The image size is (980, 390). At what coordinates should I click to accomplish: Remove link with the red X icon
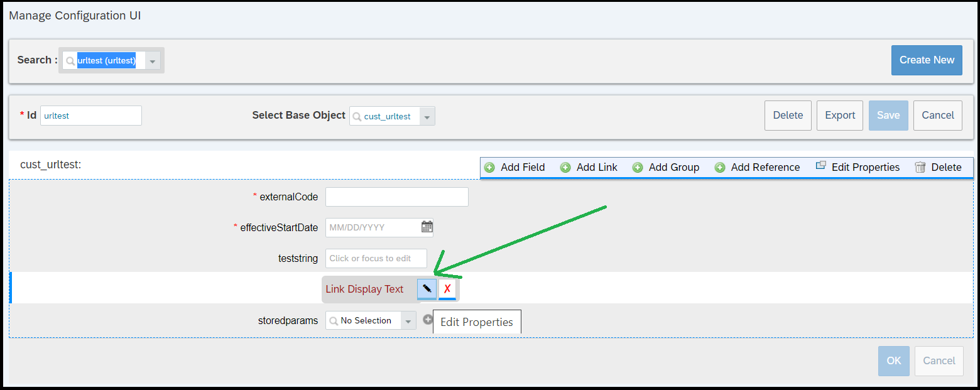click(x=447, y=289)
